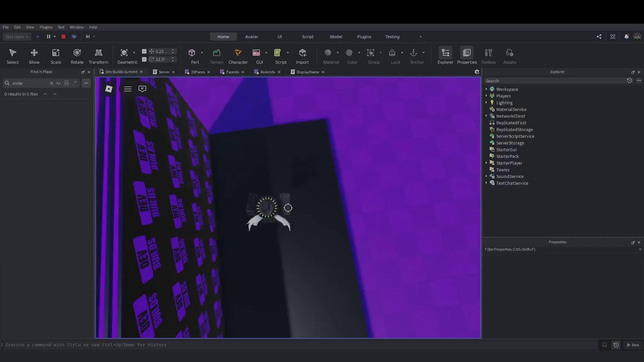Click the Anchor icon
The height and width of the screenshot is (362, 644).
[414, 52]
